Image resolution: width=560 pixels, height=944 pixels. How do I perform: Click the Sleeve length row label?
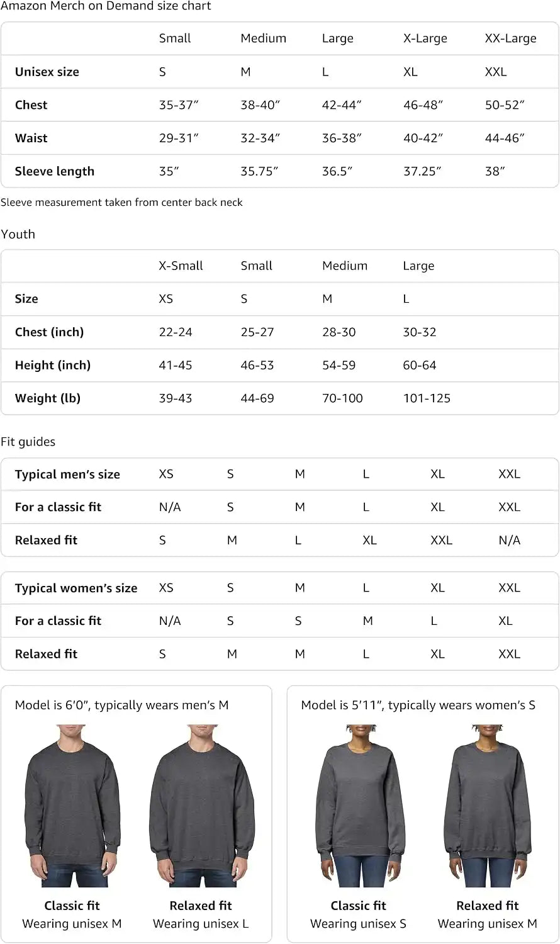pyautogui.click(x=55, y=171)
